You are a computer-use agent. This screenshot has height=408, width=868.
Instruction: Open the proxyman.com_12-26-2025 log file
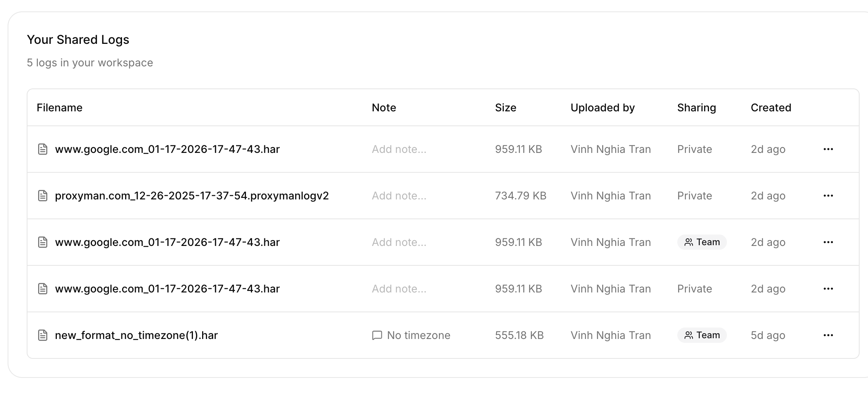coord(191,196)
